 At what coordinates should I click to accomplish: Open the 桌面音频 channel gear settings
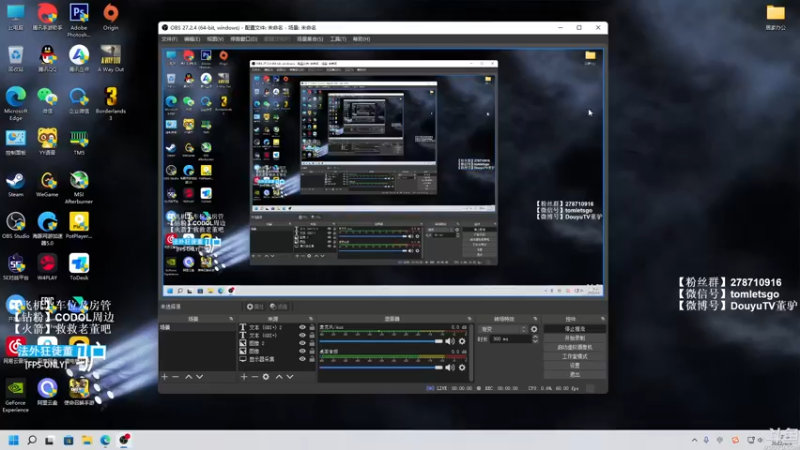coord(462,367)
